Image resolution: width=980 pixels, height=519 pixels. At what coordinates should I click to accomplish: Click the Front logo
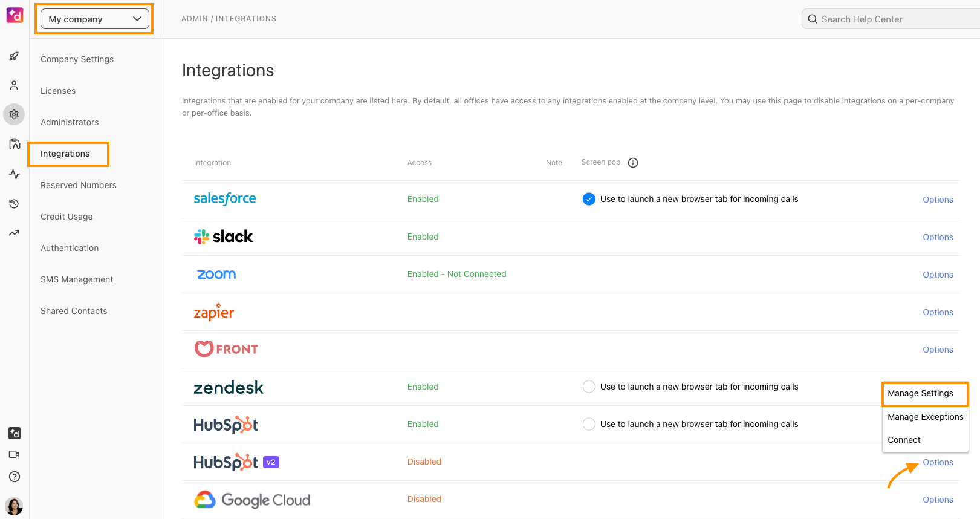[226, 349]
